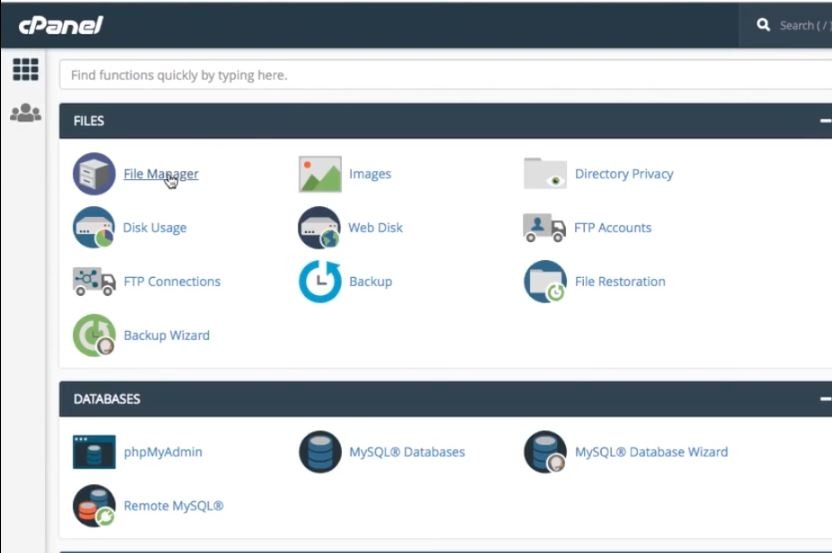The height and width of the screenshot is (553, 832).
Task: Open the Directory Privacy folder icon
Action: pos(545,174)
